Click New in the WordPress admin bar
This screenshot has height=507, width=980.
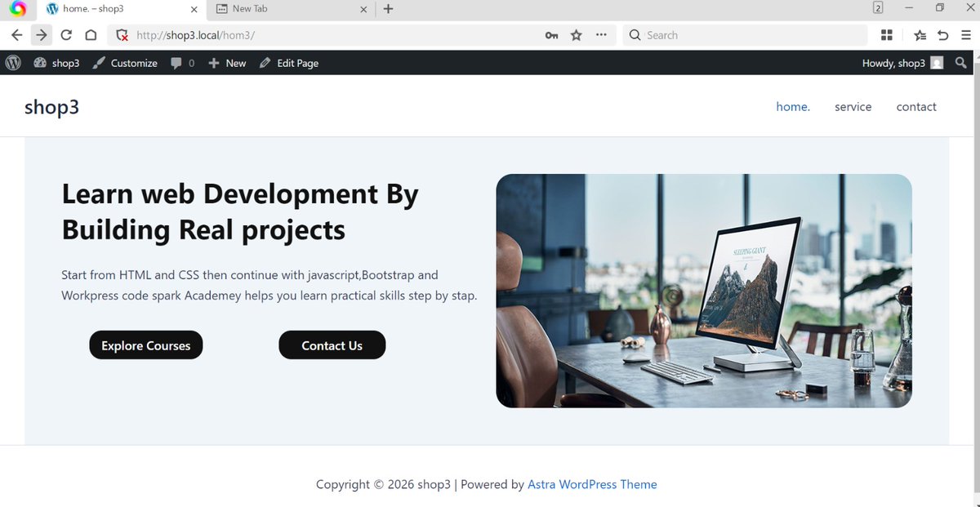coord(227,63)
